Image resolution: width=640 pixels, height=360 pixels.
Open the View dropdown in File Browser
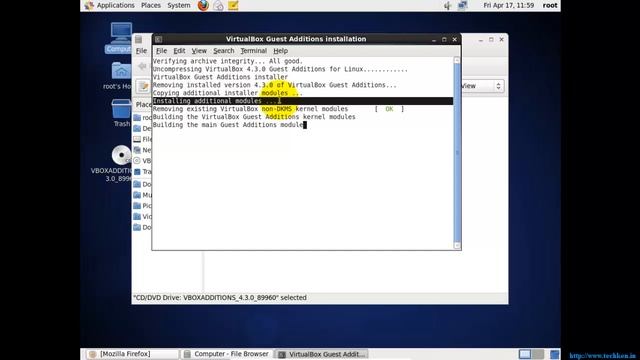(x=482, y=86)
